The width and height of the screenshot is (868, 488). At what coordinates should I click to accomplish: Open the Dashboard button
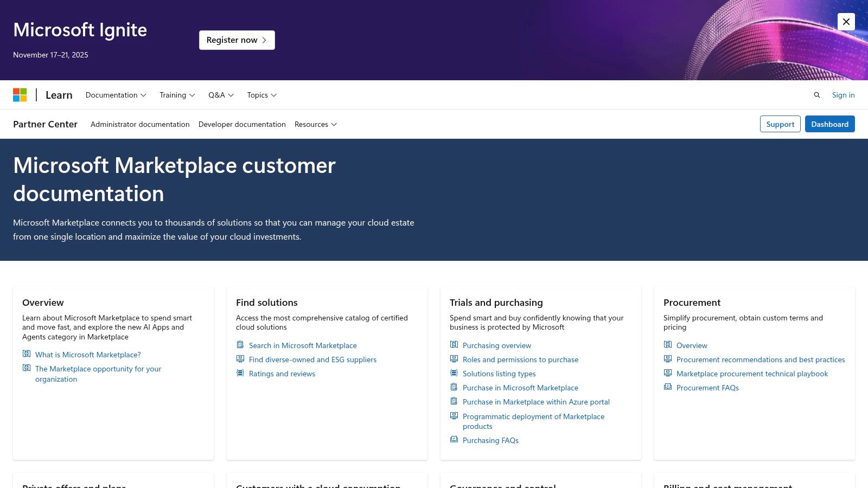tap(829, 124)
